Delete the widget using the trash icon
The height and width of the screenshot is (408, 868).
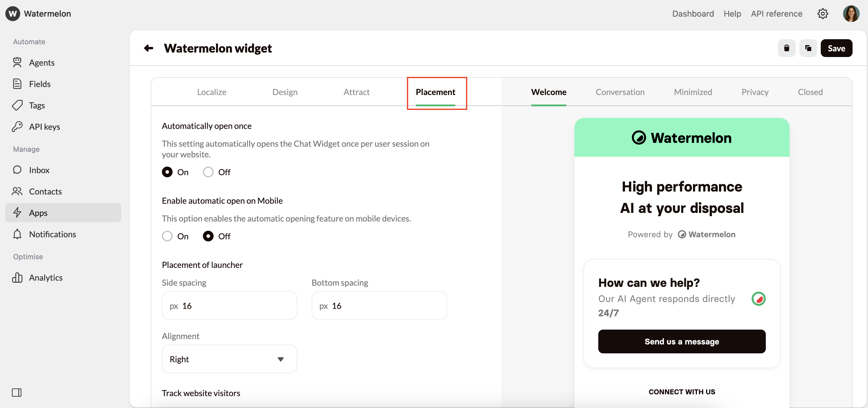(x=787, y=48)
